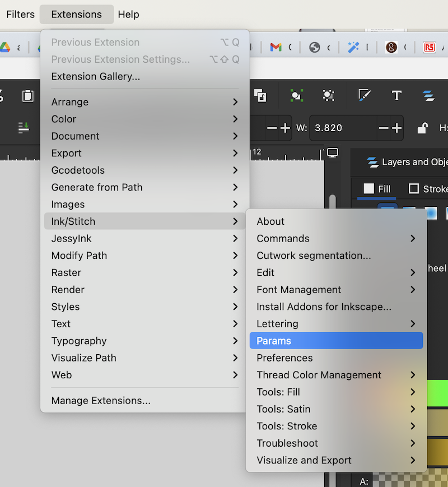This screenshot has width=448, height=487.
Task: Expand the Color submenu
Action: pos(144,119)
